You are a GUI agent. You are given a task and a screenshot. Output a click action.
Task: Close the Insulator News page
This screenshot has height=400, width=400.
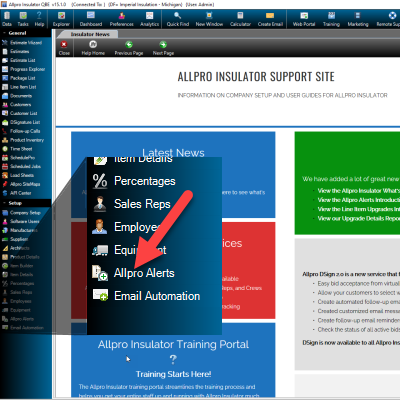(x=64, y=48)
